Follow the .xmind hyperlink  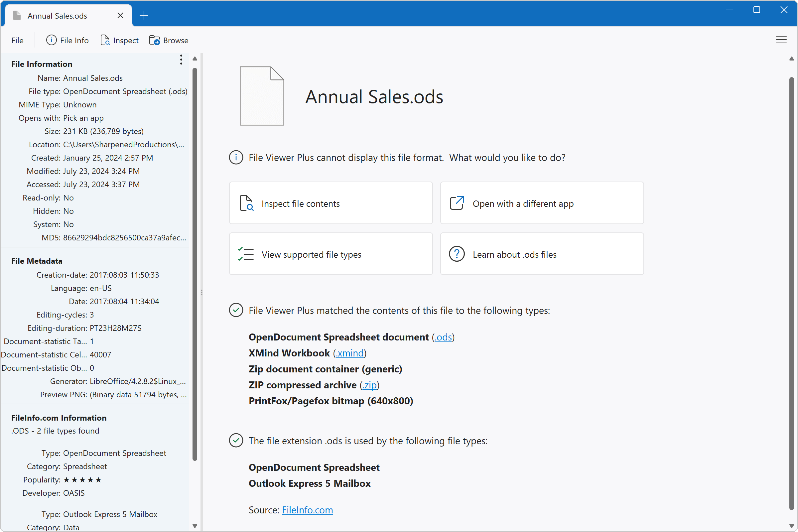coord(349,353)
